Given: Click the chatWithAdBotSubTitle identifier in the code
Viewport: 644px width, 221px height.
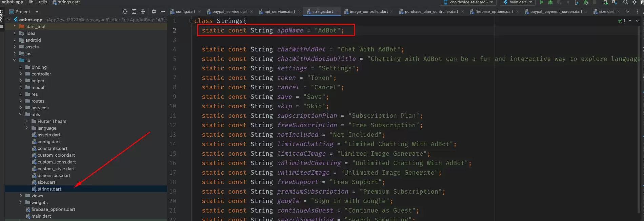Looking at the screenshot, I should (x=317, y=59).
